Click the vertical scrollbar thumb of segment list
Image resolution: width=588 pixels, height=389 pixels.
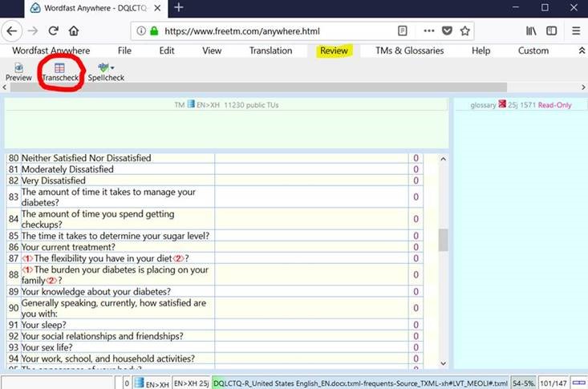click(442, 240)
